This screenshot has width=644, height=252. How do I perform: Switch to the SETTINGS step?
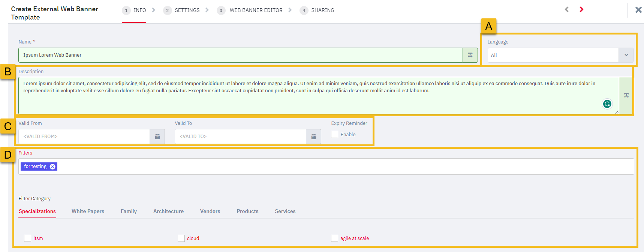click(x=187, y=10)
